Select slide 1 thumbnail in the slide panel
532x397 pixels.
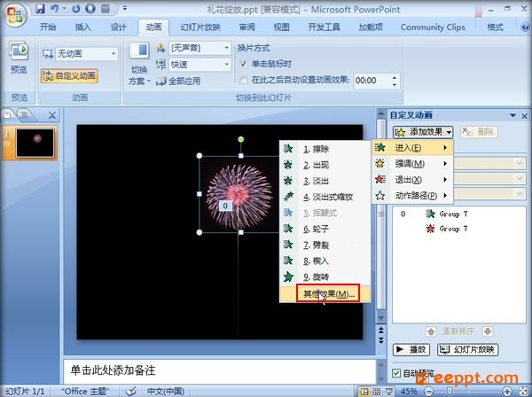pyautogui.click(x=35, y=144)
